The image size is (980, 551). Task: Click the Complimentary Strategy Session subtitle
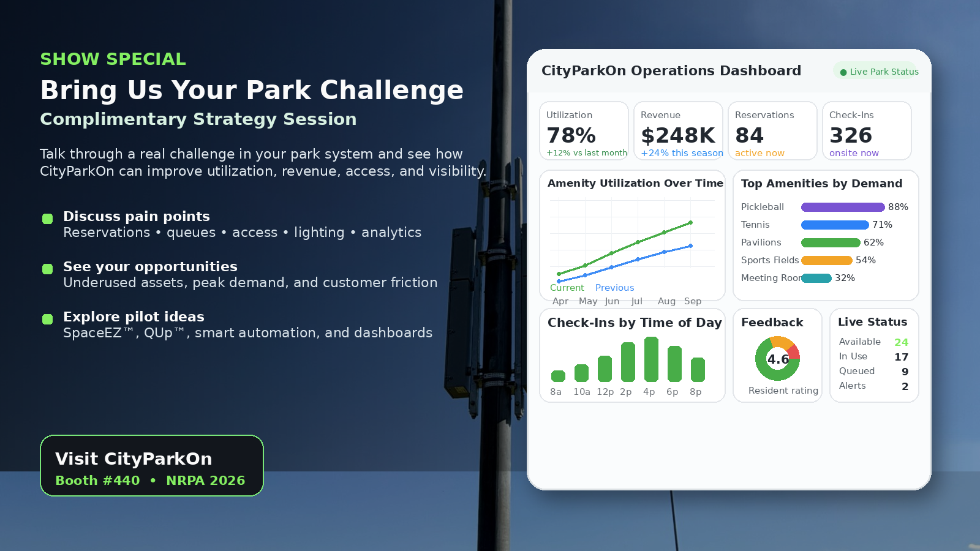(x=198, y=119)
